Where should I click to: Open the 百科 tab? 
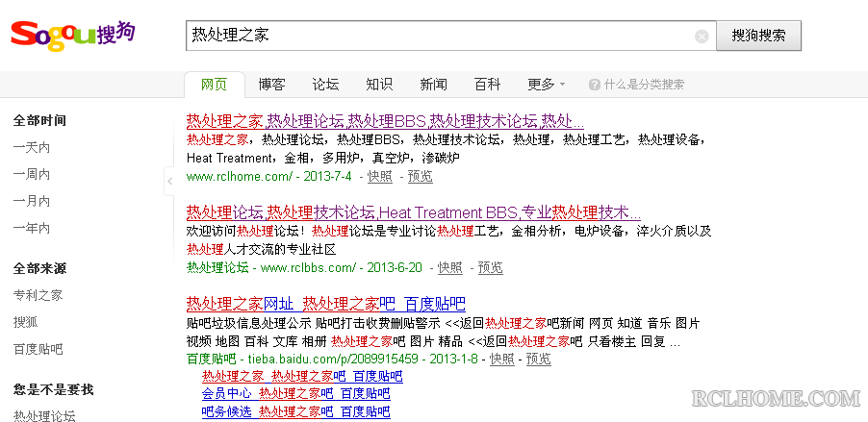click(x=488, y=85)
